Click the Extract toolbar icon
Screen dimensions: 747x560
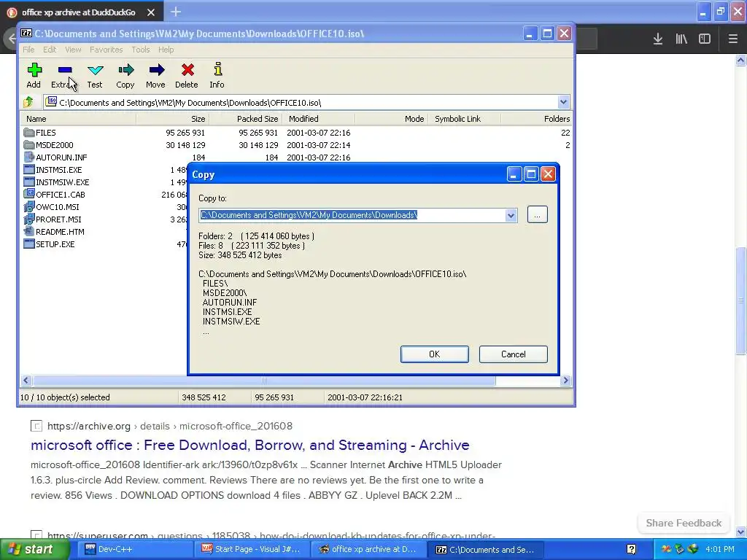point(64,71)
